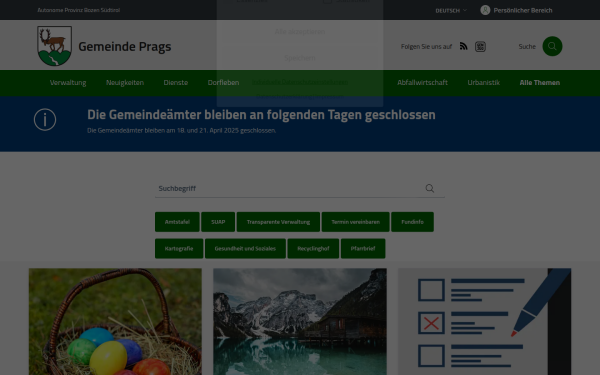The height and width of the screenshot is (375, 600).
Task: Open the Fundinfo button
Action: 412,222
